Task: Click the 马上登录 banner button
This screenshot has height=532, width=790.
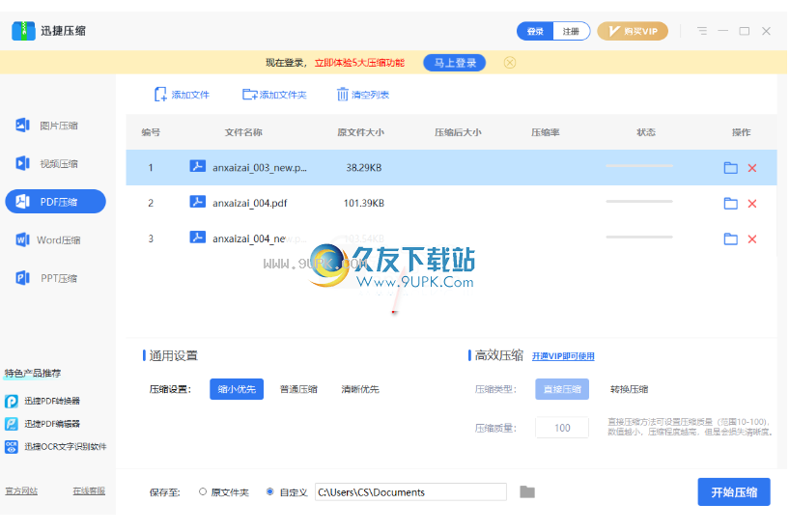Action: click(x=455, y=63)
